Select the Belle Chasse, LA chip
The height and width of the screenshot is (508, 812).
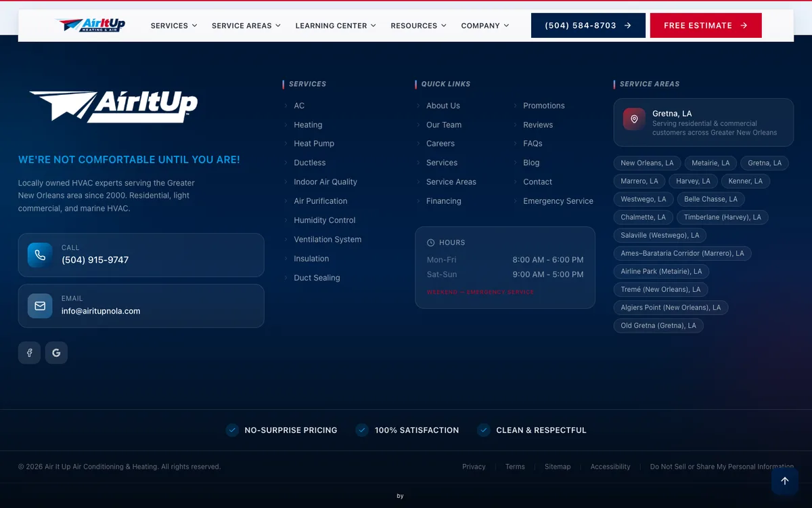pyautogui.click(x=711, y=199)
